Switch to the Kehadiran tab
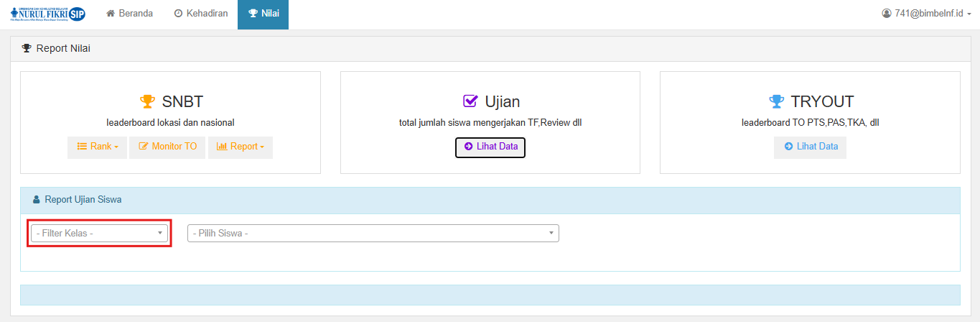 pos(200,14)
